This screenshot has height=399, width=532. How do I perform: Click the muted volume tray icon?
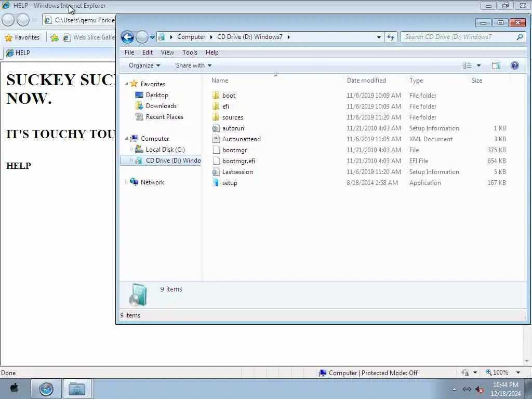[x=480, y=390]
